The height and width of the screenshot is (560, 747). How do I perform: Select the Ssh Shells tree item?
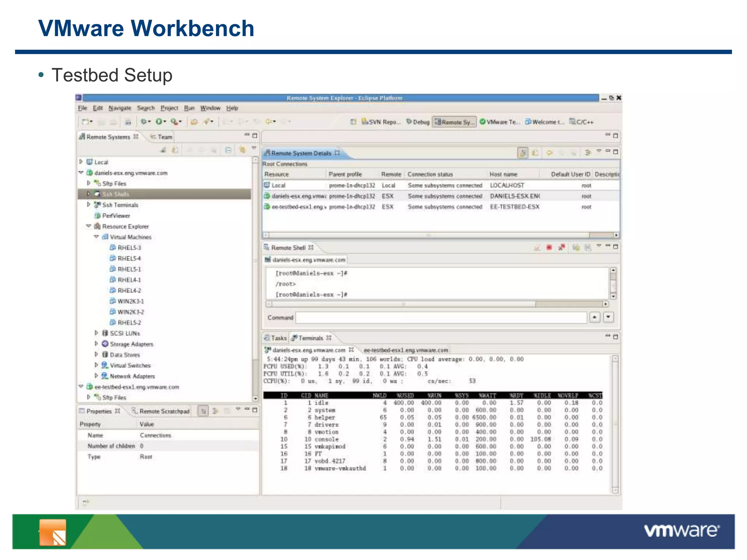[x=164, y=194]
